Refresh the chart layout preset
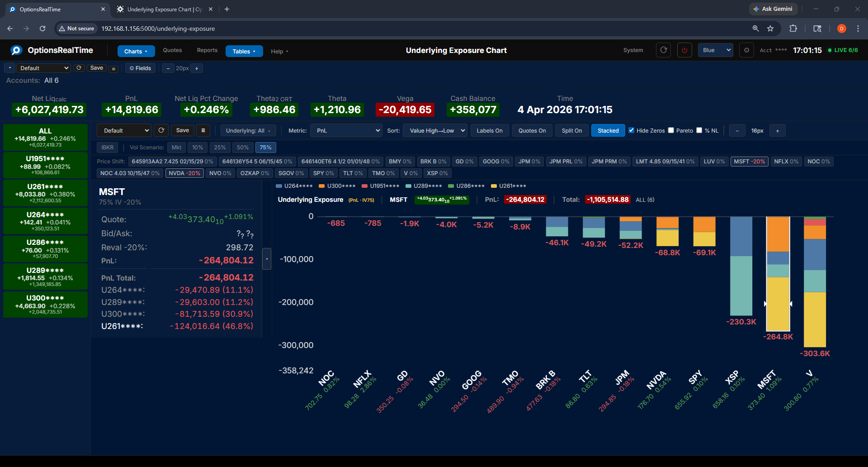The image size is (868, 467). click(x=161, y=130)
